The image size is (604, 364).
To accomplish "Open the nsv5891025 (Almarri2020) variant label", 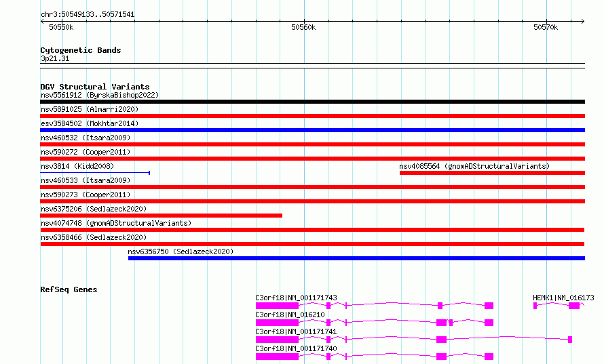I will [90, 109].
